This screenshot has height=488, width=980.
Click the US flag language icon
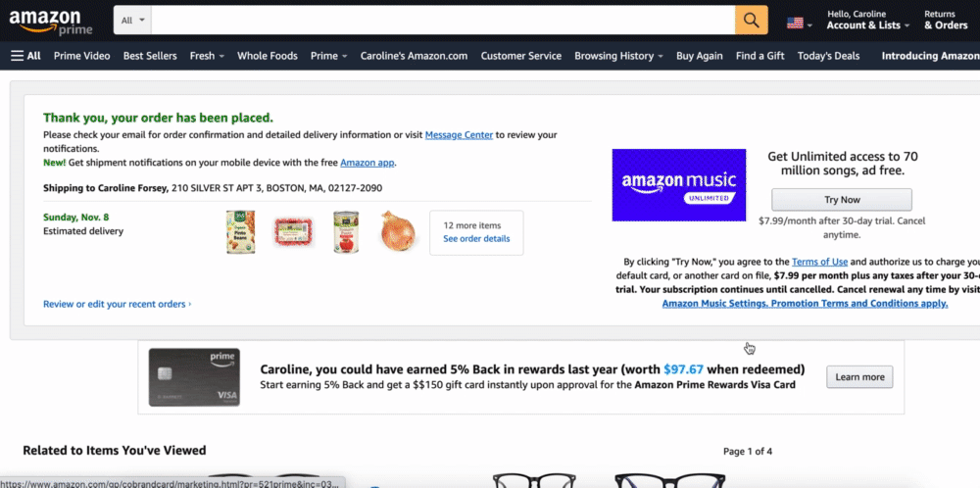coord(795,24)
